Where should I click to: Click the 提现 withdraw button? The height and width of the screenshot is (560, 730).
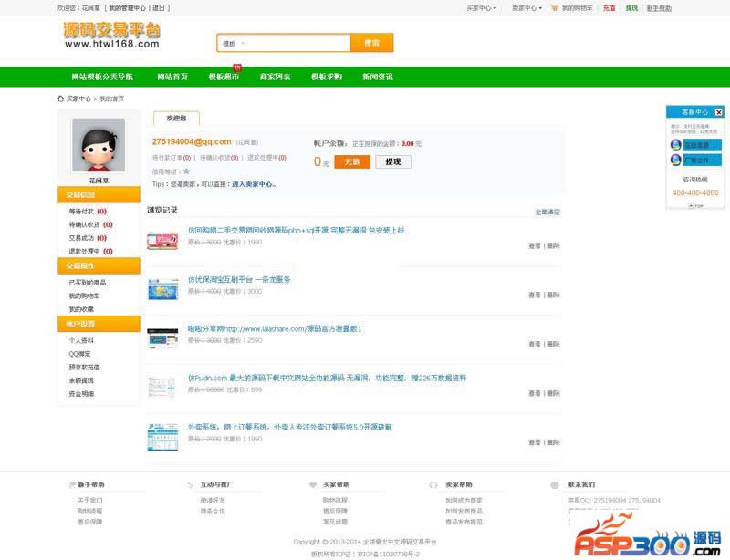393,161
